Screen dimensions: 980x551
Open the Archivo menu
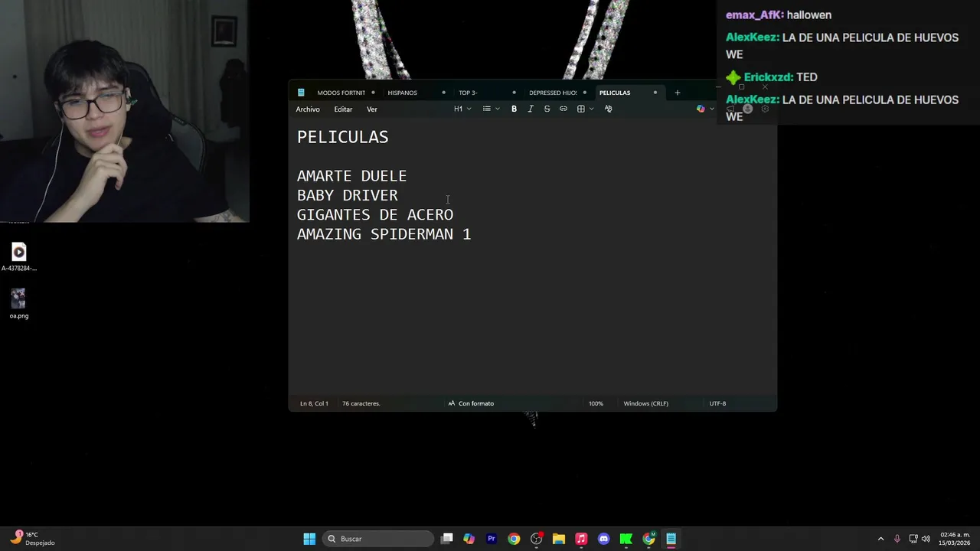(x=308, y=109)
